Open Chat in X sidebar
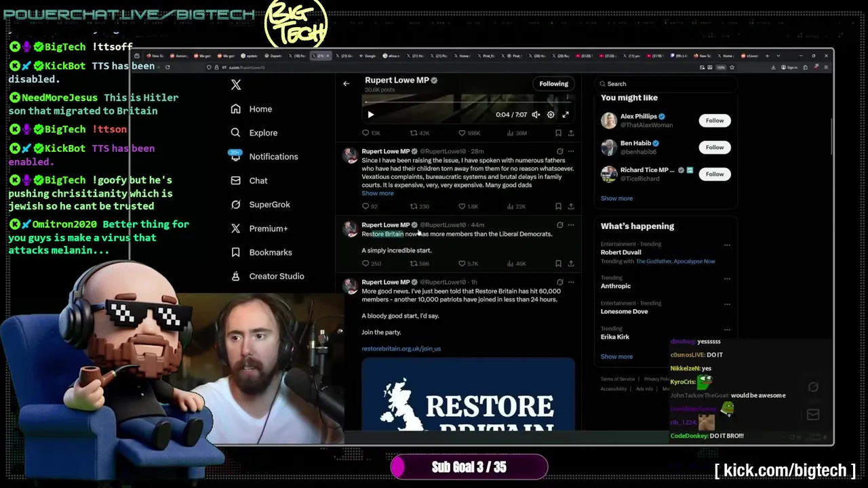The height and width of the screenshot is (488, 868). coord(249,181)
